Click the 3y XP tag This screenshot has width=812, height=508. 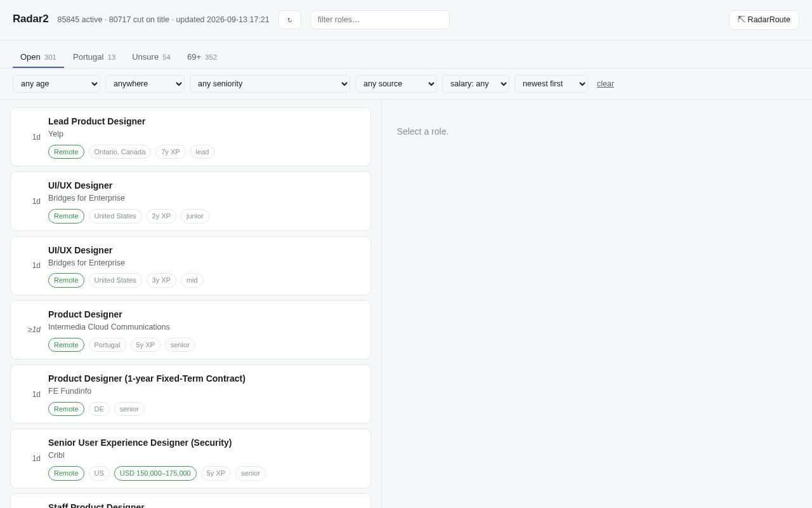click(161, 280)
